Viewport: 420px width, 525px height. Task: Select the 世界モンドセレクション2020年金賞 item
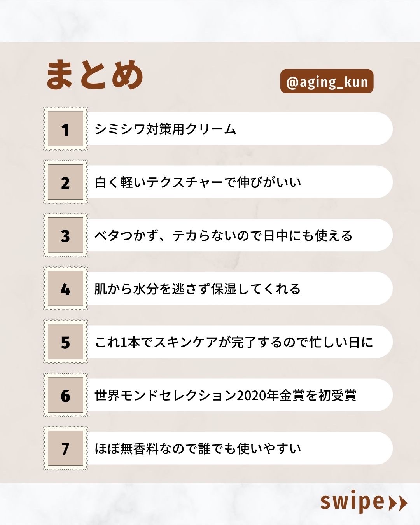pos(226,395)
